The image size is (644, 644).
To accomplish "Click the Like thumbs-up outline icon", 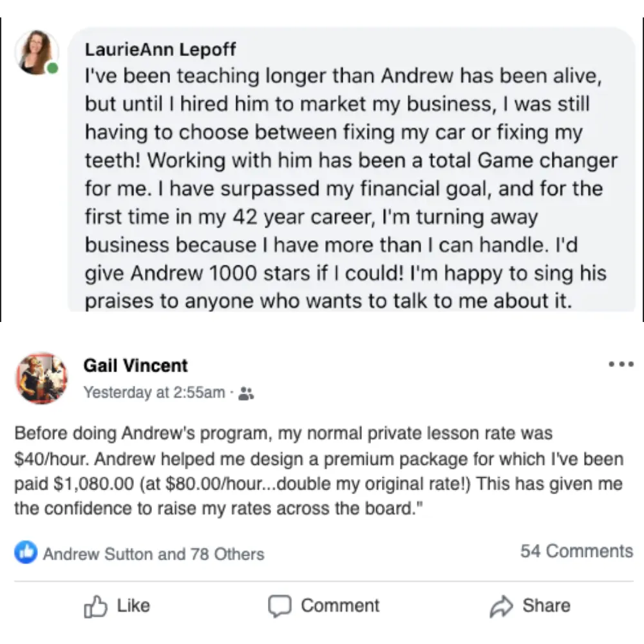I will click(x=95, y=606).
